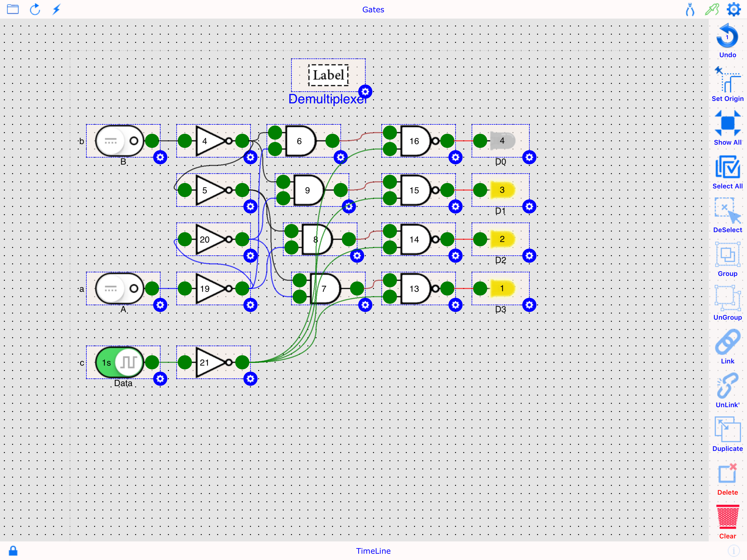Select the yellow LED numbered 1
The width and height of the screenshot is (747, 560).
(x=502, y=288)
